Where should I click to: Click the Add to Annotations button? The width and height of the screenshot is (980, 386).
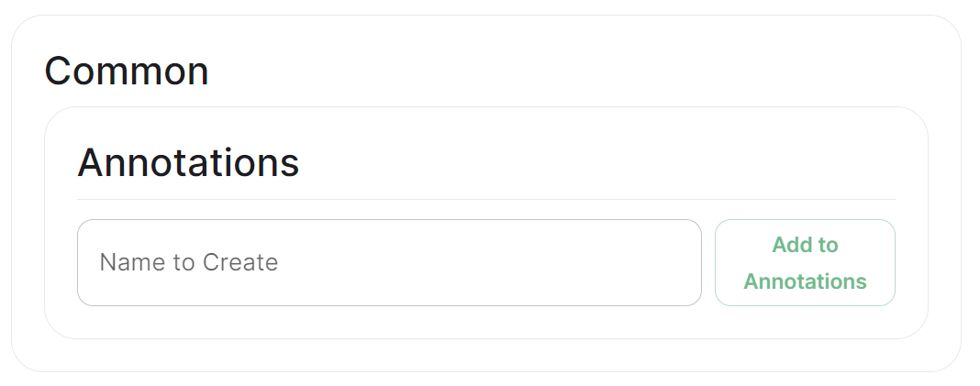coord(805,263)
